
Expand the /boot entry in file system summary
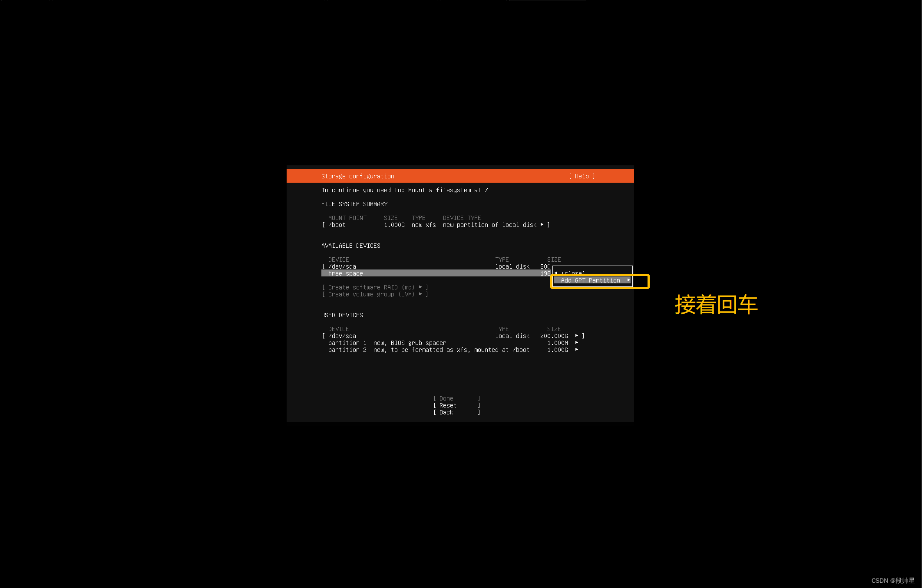pyautogui.click(x=542, y=225)
